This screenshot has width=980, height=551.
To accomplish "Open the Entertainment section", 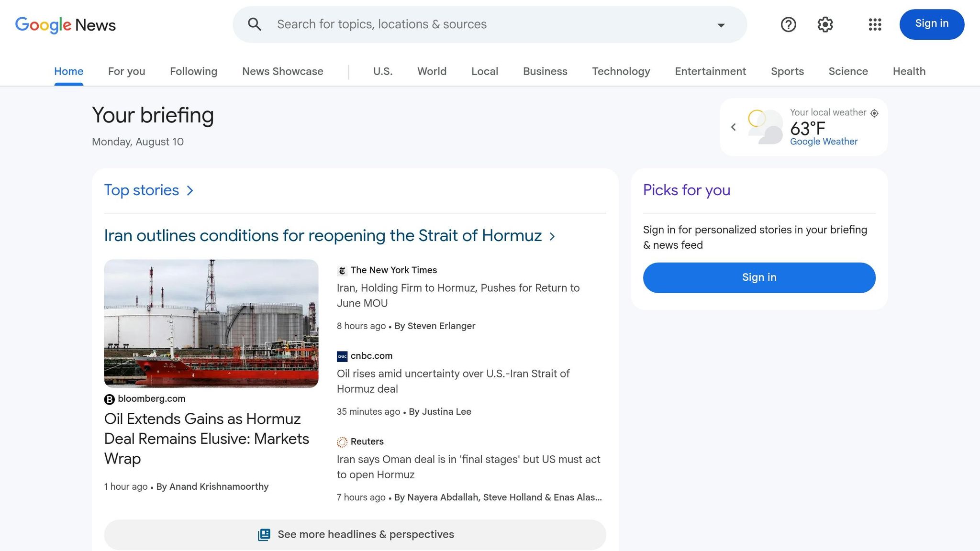I will (710, 71).
